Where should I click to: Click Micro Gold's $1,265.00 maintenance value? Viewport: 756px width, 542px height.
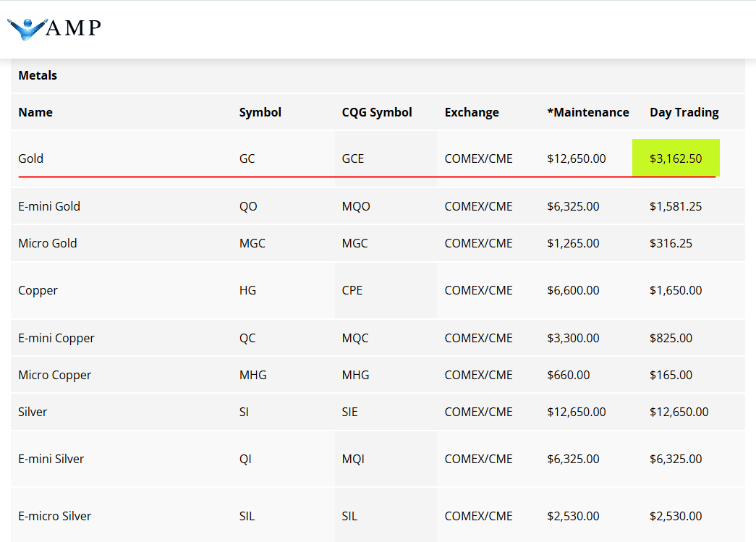(x=573, y=243)
